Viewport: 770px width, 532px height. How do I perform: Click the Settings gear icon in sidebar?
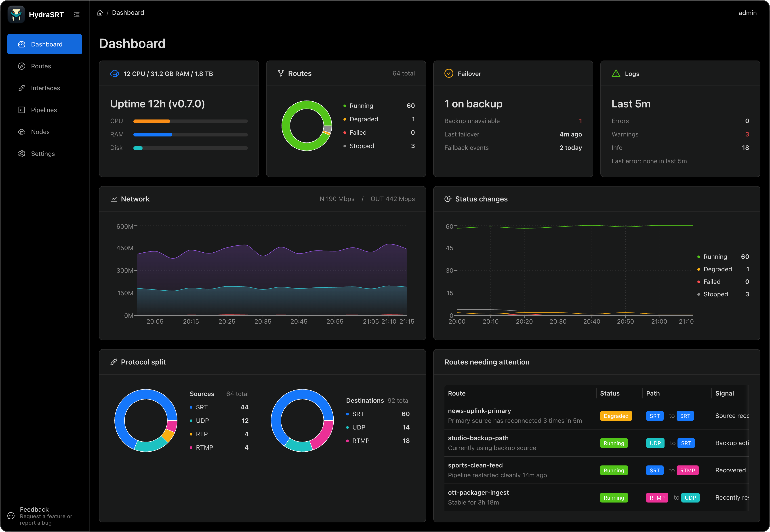22,154
